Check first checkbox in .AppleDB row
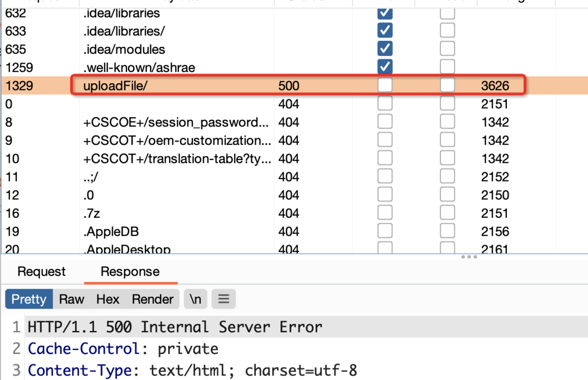Image resolution: width=588 pixels, height=380 pixels. click(x=385, y=231)
